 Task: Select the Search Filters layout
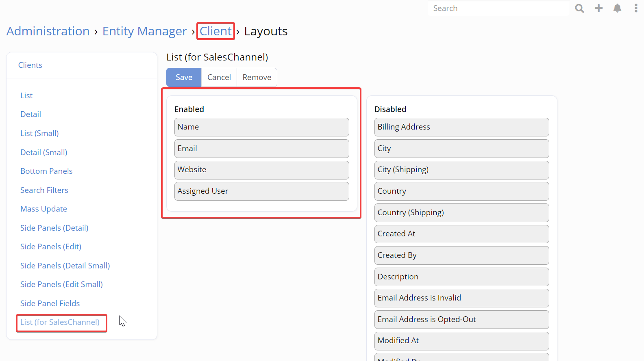pos(44,190)
